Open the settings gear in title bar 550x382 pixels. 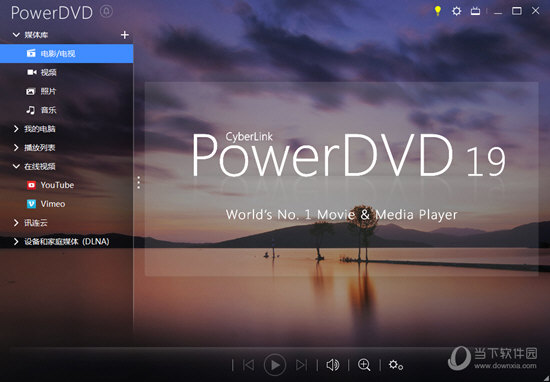456,11
